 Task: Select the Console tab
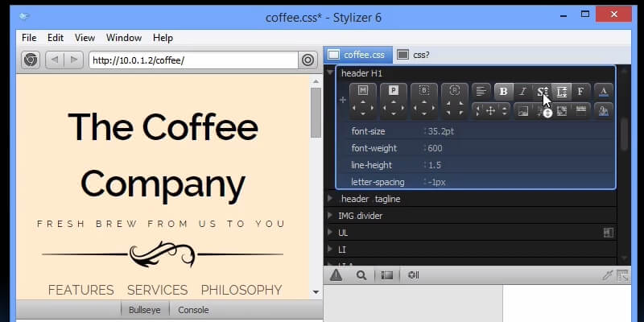(x=193, y=310)
